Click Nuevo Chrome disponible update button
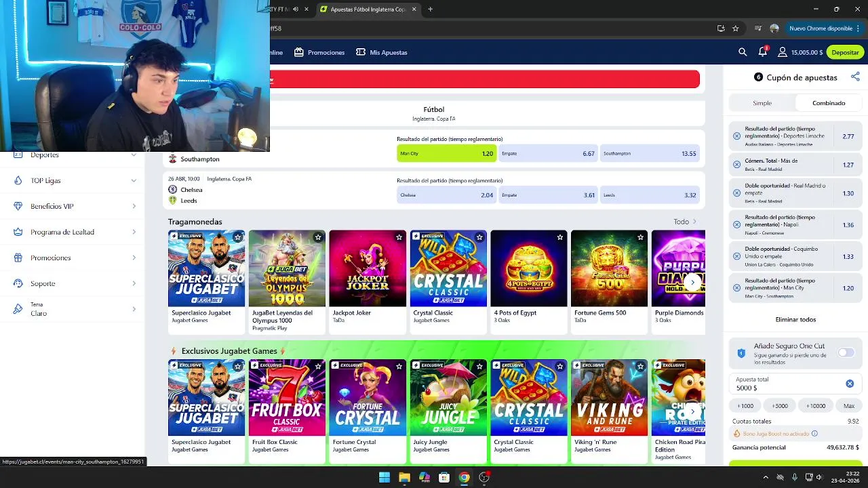Viewport: 868px width, 488px height. pyautogui.click(x=825, y=28)
